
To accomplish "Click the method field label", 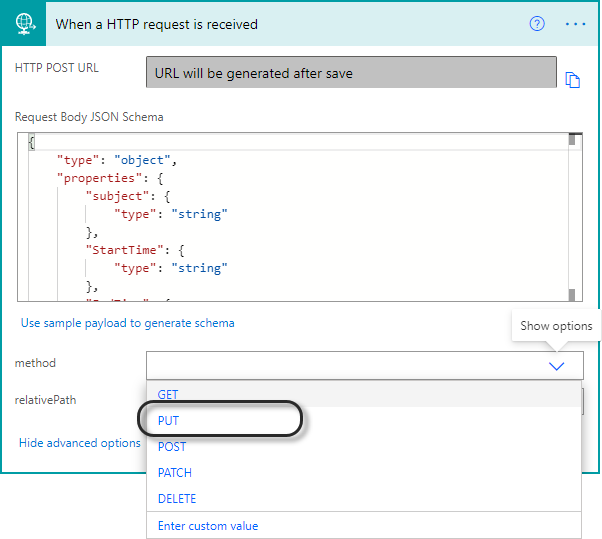I will 35,363.
